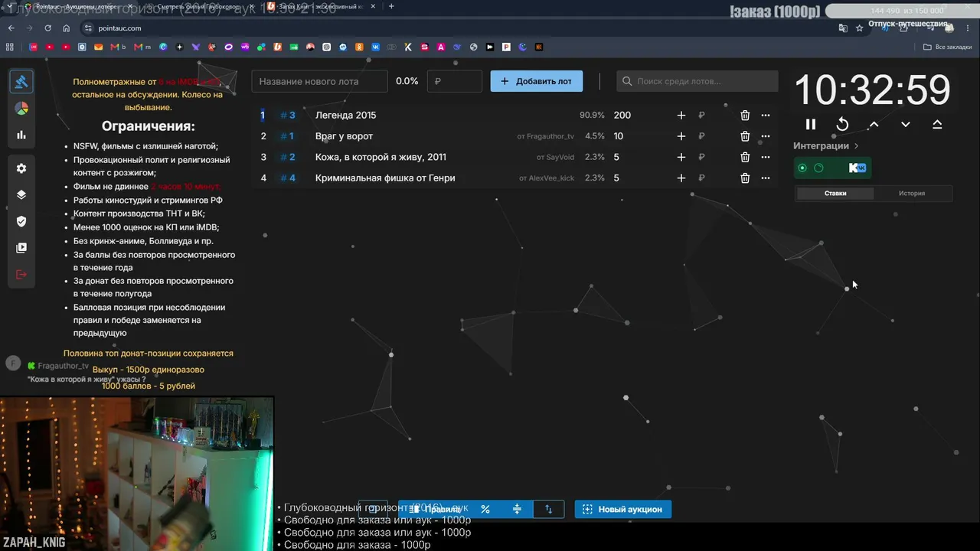Click the Kick/VK integration logo

tap(857, 168)
